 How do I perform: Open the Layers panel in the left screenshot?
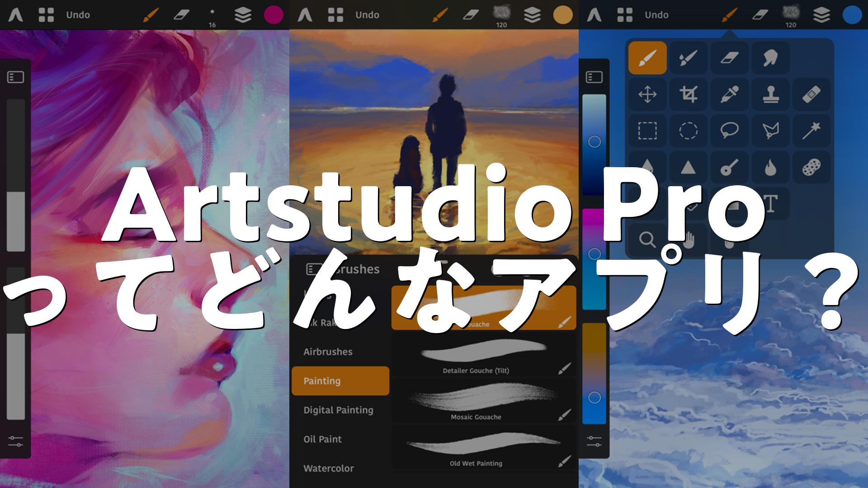(x=243, y=15)
